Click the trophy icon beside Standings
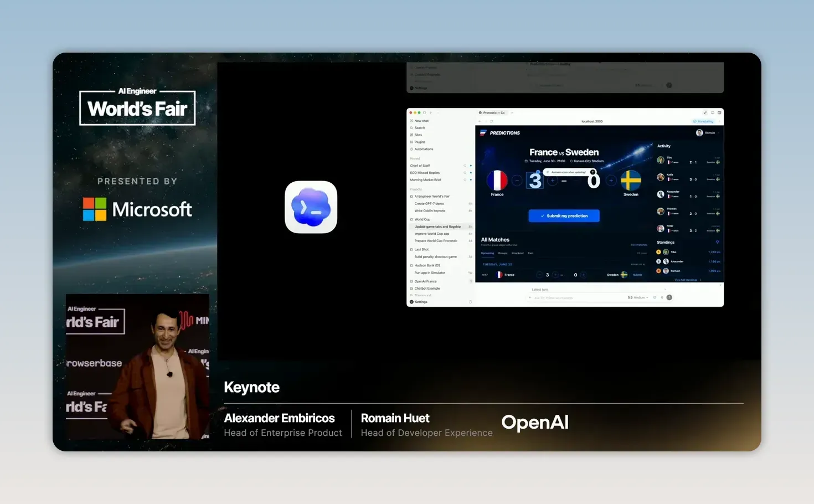The image size is (814, 504). pos(718,242)
